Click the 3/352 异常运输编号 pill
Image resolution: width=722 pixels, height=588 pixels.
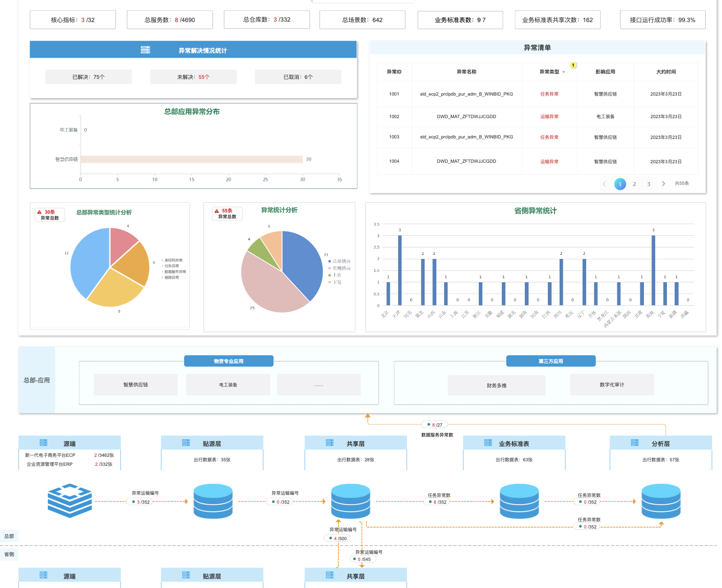click(x=140, y=502)
